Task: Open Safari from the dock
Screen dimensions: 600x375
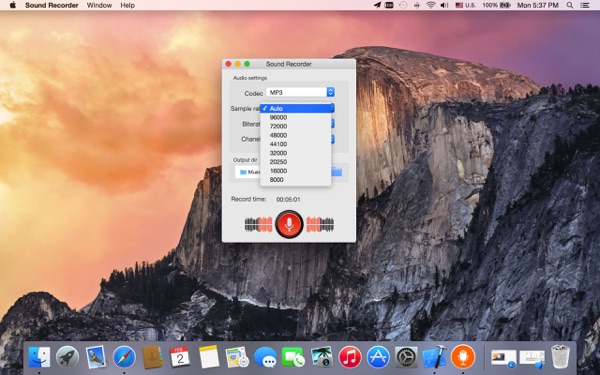Action: coord(124,357)
